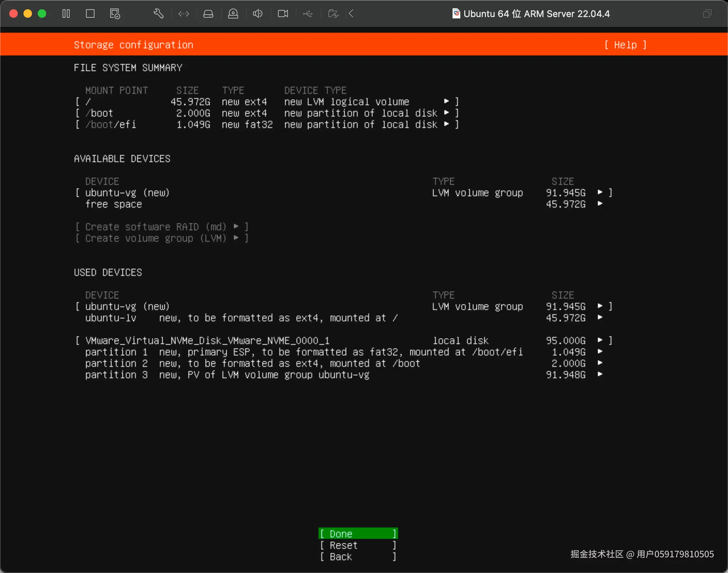Click the camera toolbar icon

(x=283, y=14)
